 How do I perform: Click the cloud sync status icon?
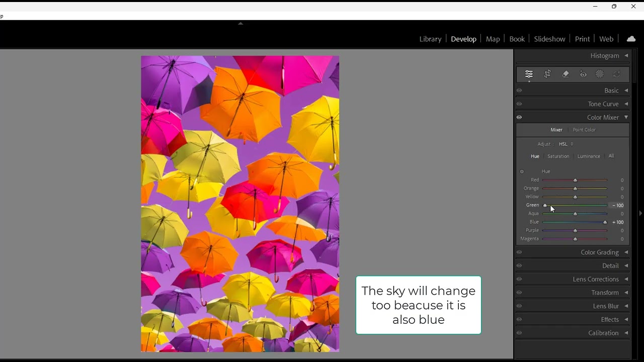[x=631, y=39]
